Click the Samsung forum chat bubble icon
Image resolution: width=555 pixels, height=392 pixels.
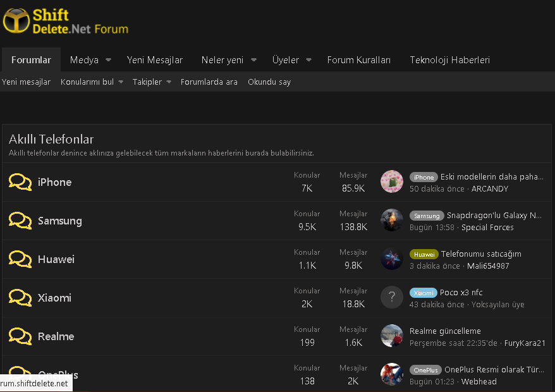click(x=20, y=221)
